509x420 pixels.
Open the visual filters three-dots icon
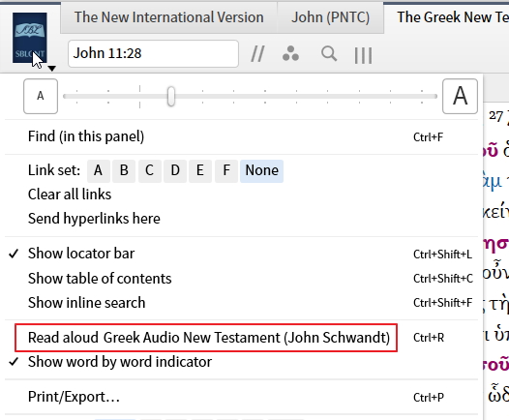tap(290, 54)
